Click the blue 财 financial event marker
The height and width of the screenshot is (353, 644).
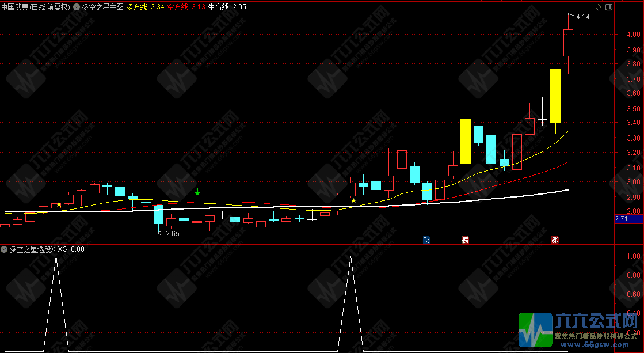pyautogui.click(x=426, y=239)
